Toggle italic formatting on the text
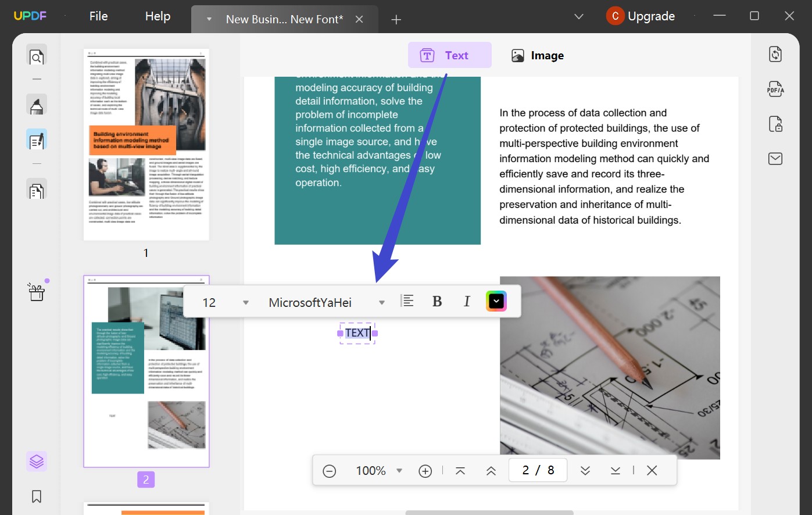The height and width of the screenshot is (515, 812). point(467,301)
